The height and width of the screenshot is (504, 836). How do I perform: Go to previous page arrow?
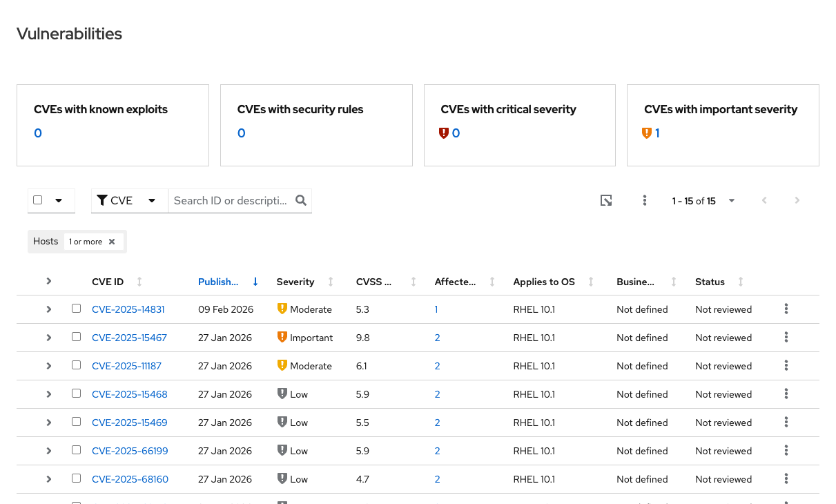coord(764,200)
